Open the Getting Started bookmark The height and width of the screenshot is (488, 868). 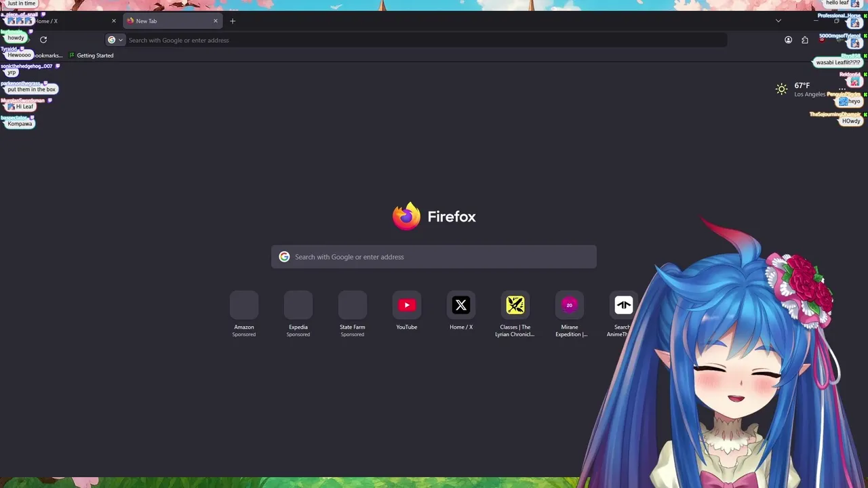coord(92,56)
